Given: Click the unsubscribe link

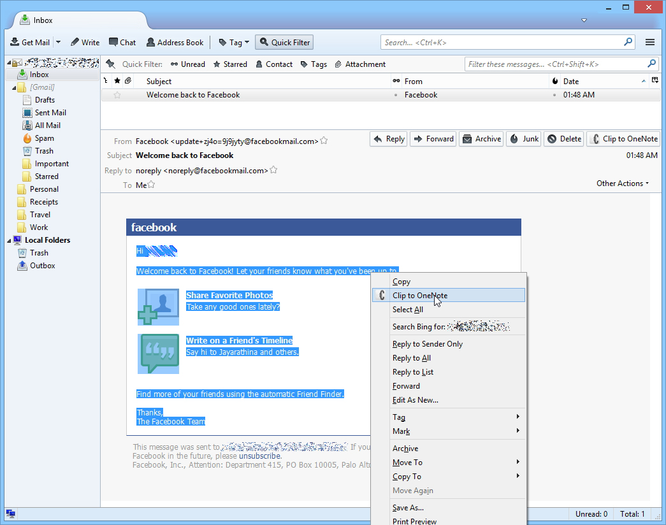Looking at the screenshot, I should pos(260,456).
